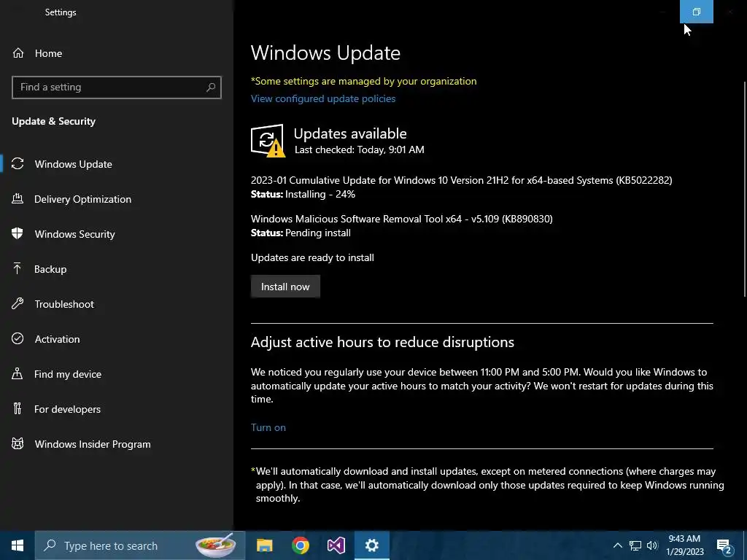The width and height of the screenshot is (747, 560).
Task: Click into the Find a setting field
Action: click(x=116, y=87)
